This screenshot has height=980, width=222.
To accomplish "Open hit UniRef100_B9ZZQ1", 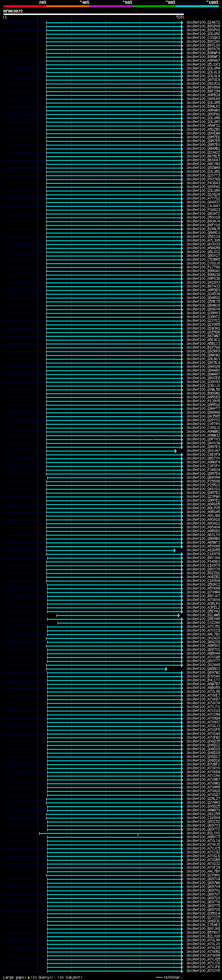I will [x=203, y=573].
